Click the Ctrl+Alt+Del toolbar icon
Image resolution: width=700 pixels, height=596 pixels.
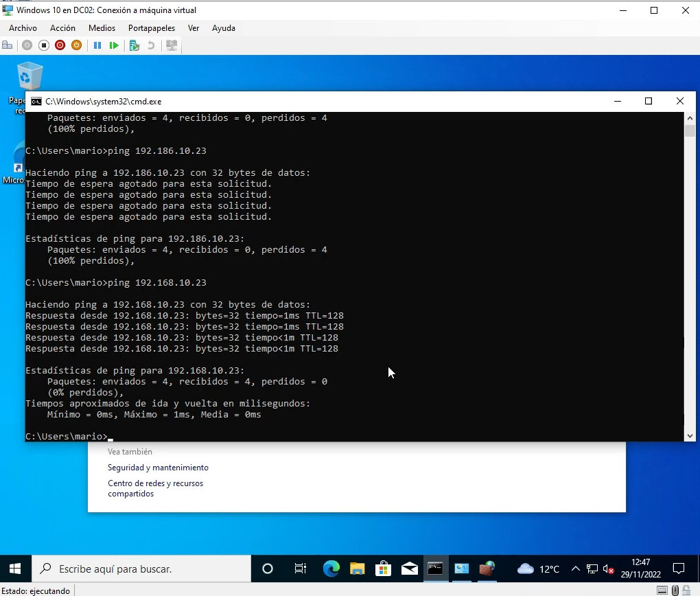coord(8,45)
